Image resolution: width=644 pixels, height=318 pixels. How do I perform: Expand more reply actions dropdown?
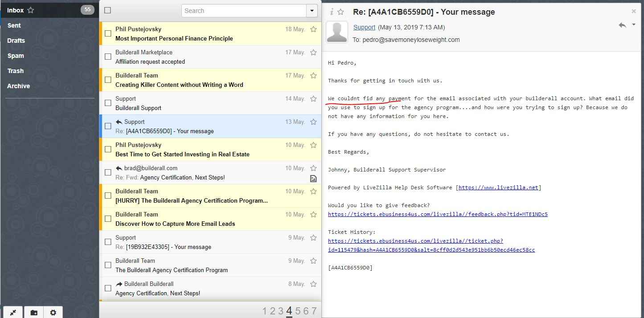point(634,25)
